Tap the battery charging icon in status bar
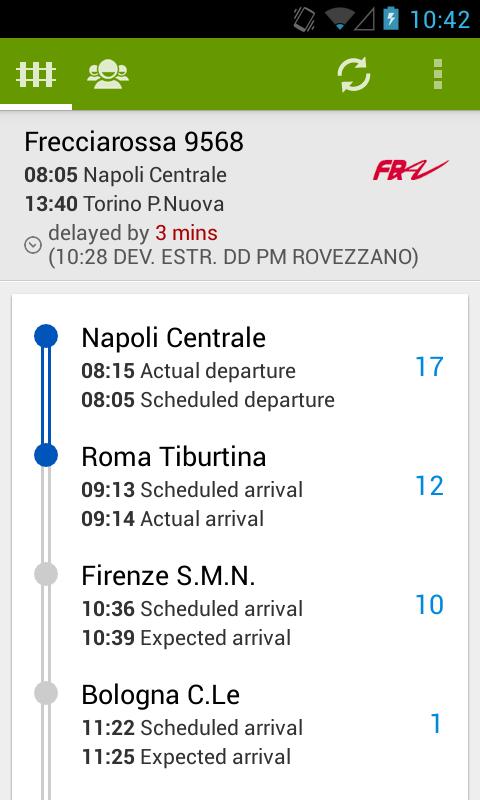The width and height of the screenshot is (480, 800). point(391,18)
